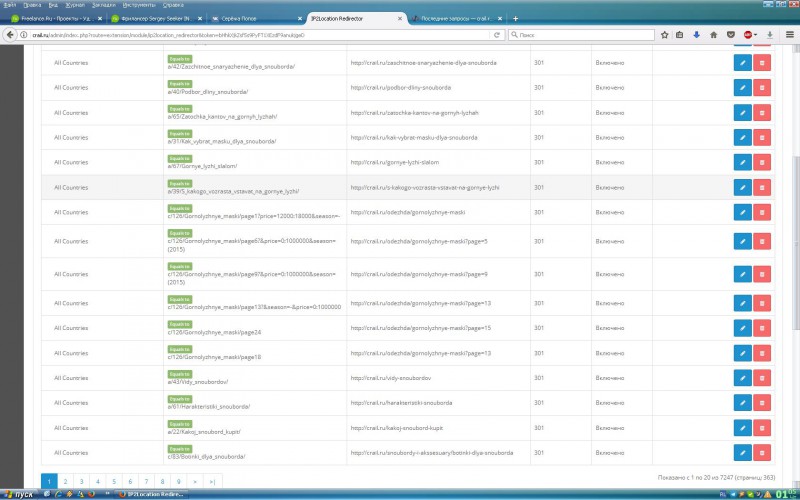Show the bookmarks library icon
Screen dimensions: 800x500
[x=679, y=35]
